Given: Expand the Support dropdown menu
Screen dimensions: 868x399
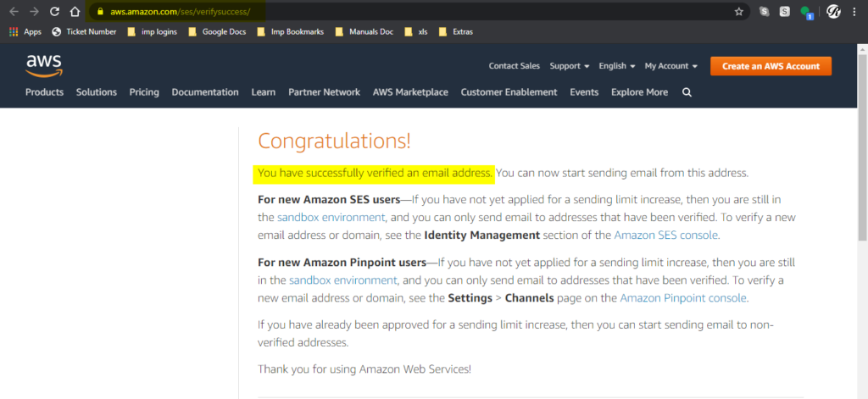Looking at the screenshot, I should (x=569, y=66).
